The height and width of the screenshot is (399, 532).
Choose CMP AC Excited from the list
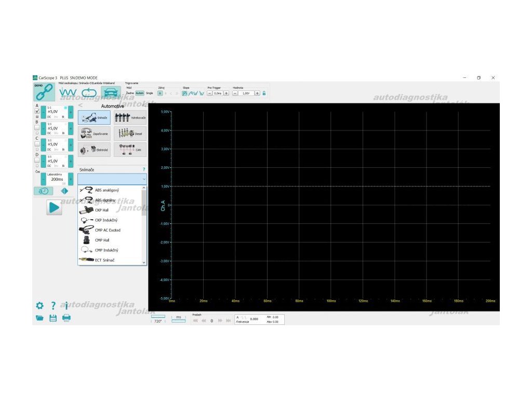[110, 230]
